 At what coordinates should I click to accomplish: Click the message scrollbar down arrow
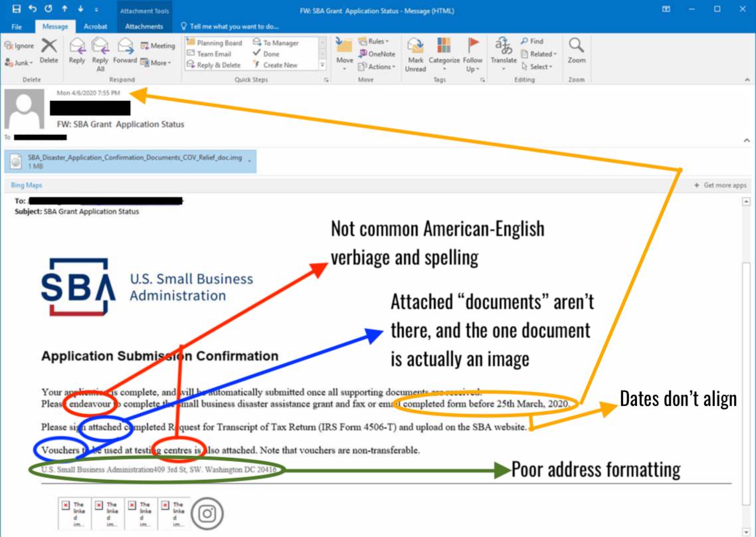click(746, 531)
